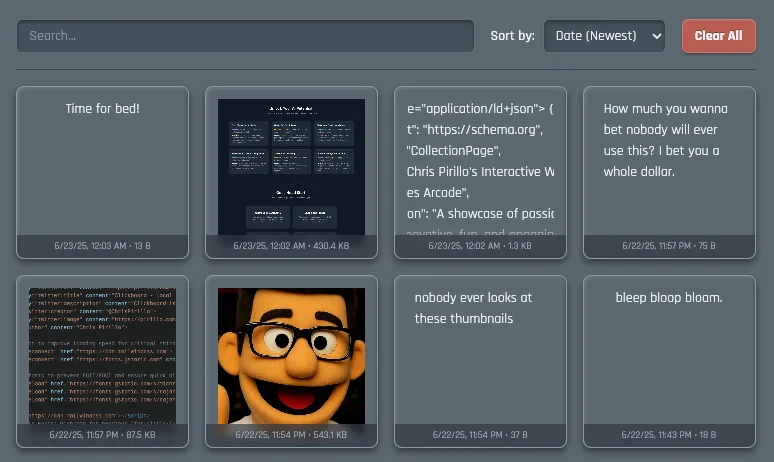Image resolution: width=774 pixels, height=462 pixels.
Task: Click the '6/22/25, 11:57 PM · 75 B' footer
Action: [x=669, y=246]
